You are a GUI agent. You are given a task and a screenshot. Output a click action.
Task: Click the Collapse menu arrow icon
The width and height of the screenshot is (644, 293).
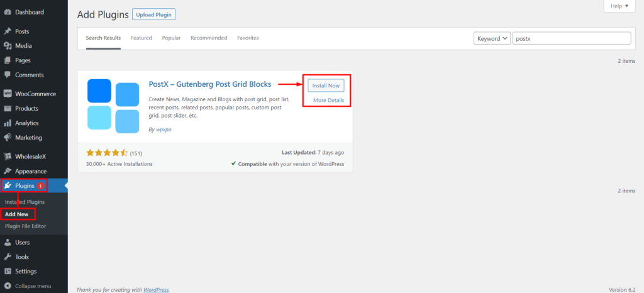(x=8, y=286)
